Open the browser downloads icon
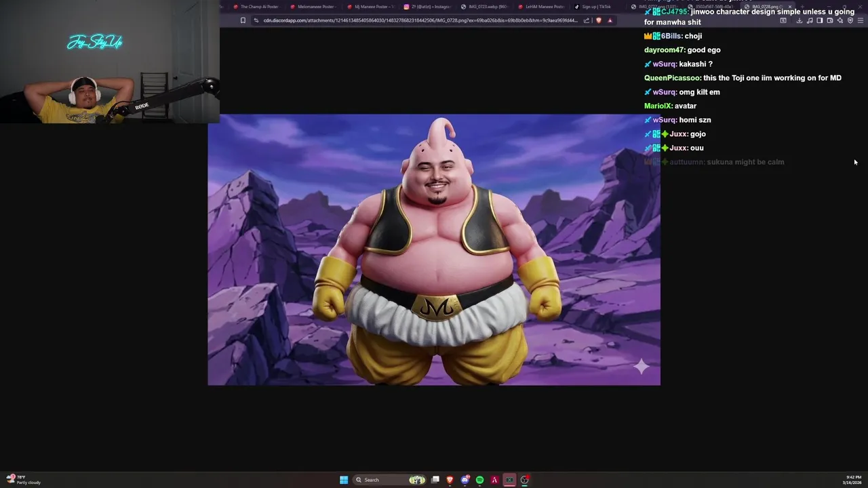The width and height of the screenshot is (868, 488). coord(800,20)
